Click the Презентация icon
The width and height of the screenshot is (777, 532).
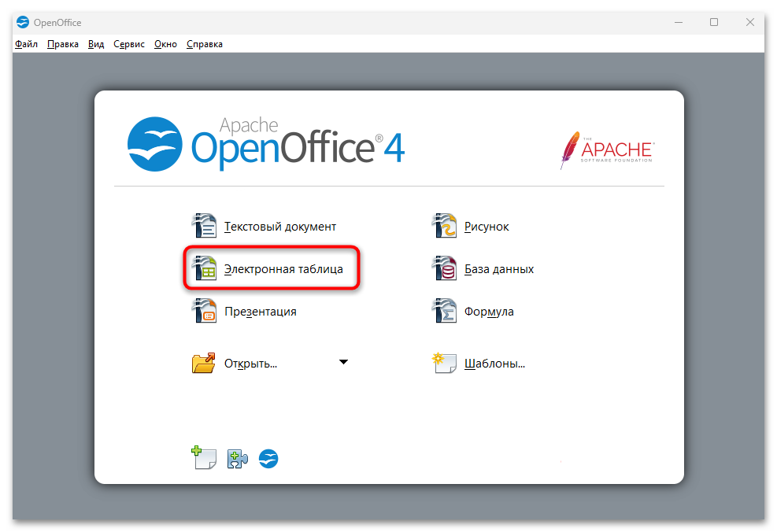(204, 311)
